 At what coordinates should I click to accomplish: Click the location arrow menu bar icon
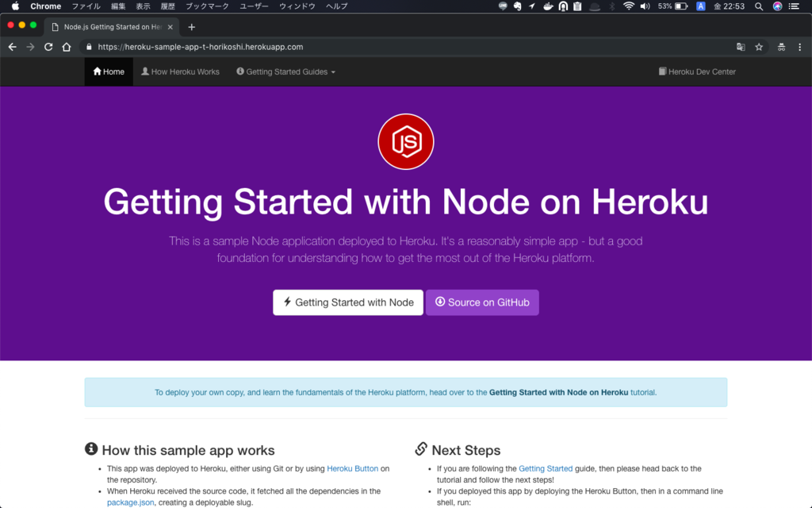click(x=532, y=6)
